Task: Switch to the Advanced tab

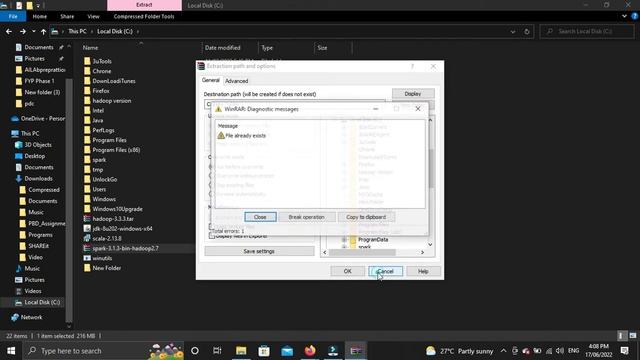Action: click(236, 81)
